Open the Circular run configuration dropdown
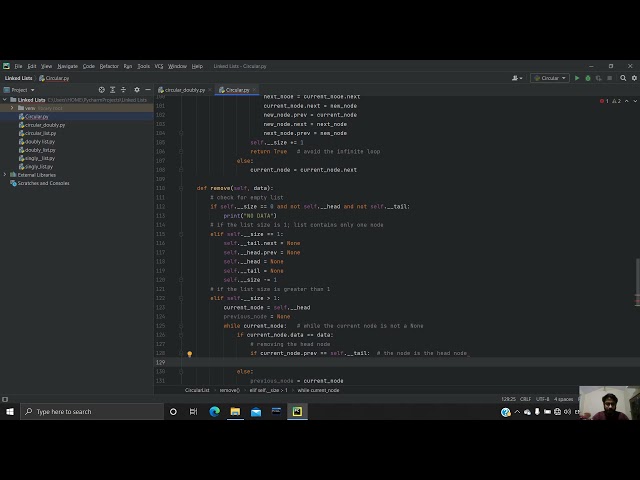The width and height of the screenshot is (640, 480). click(x=550, y=78)
